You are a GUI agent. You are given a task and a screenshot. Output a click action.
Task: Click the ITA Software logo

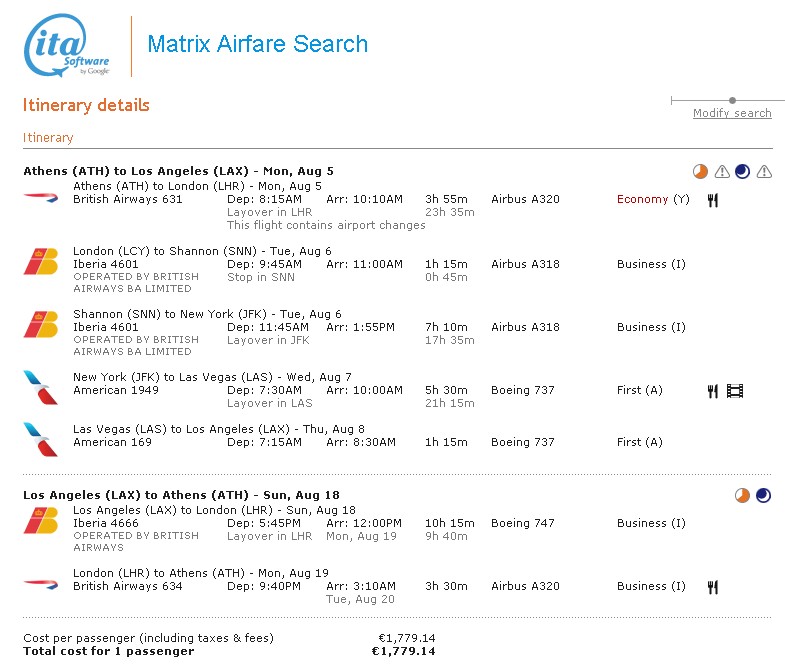(x=66, y=46)
